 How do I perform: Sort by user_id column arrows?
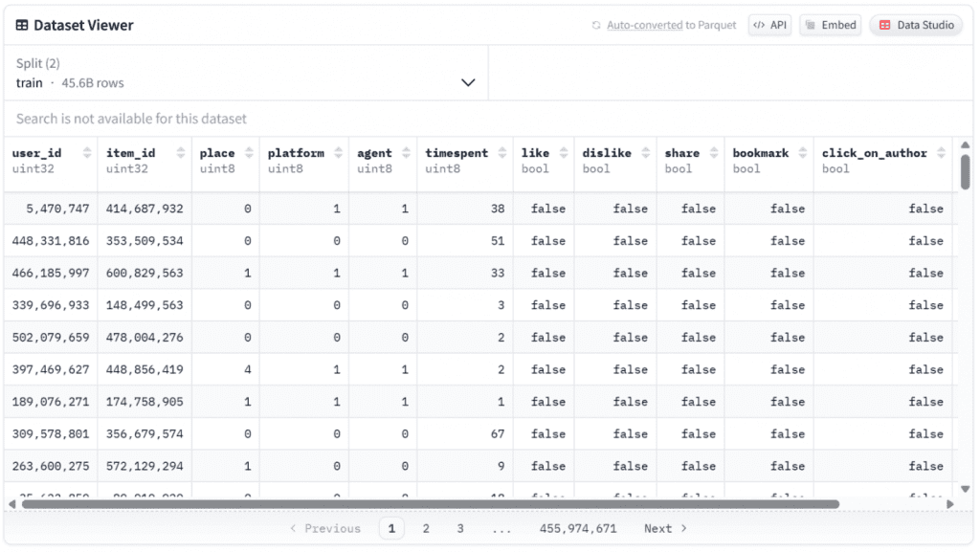click(x=87, y=153)
